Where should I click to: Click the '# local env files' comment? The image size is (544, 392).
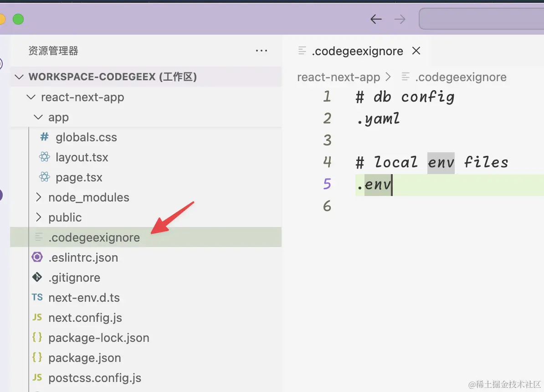432,162
